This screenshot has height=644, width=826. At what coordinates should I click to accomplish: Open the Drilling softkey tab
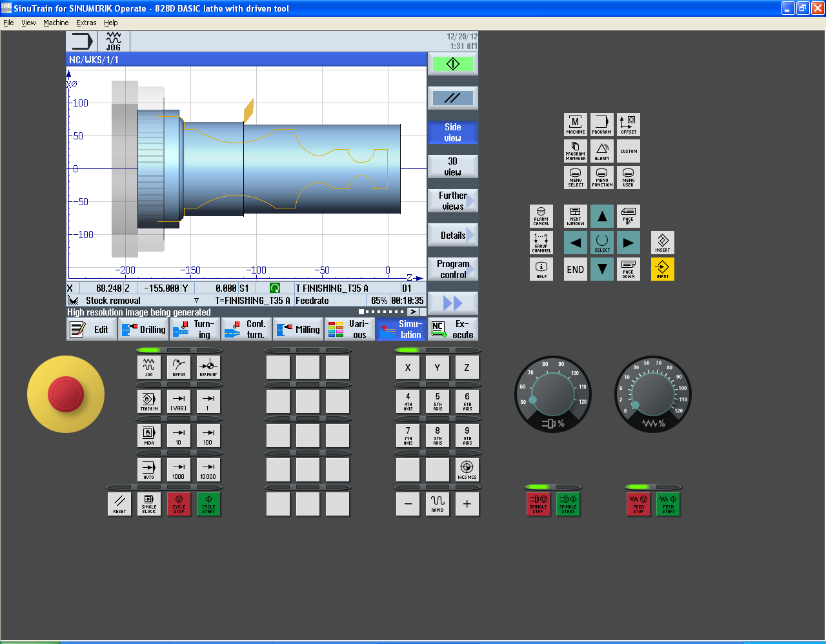pyautogui.click(x=143, y=329)
